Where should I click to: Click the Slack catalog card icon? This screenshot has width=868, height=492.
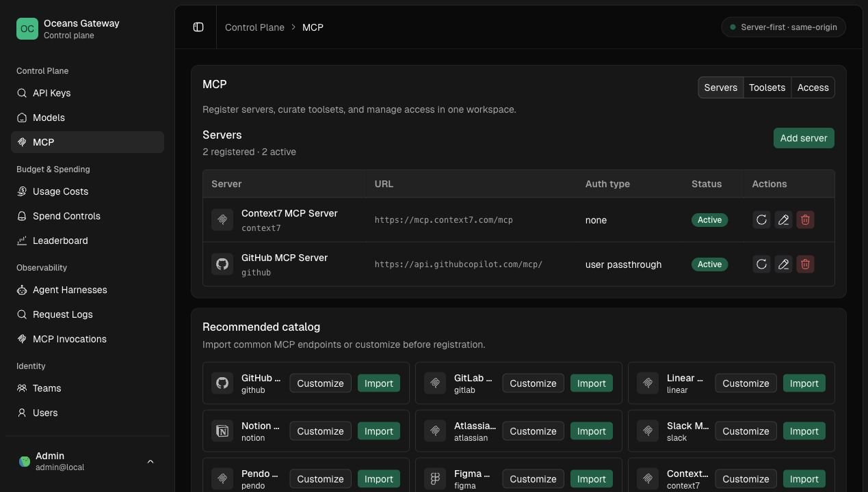(x=648, y=431)
